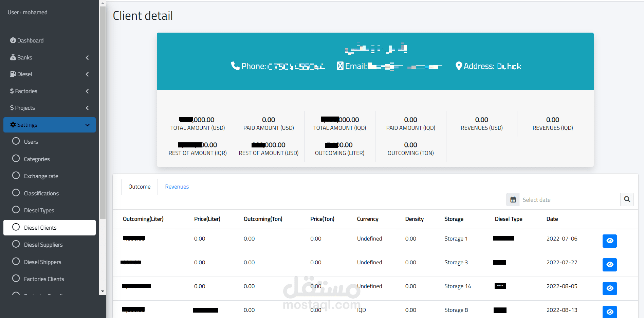This screenshot has height=318, width=644.
Task: Select the Users circle icon
Action: click(16, 141)
